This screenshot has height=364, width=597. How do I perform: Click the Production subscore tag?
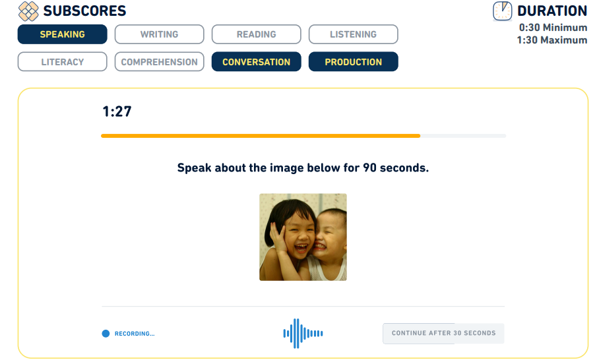pos(353,62)
